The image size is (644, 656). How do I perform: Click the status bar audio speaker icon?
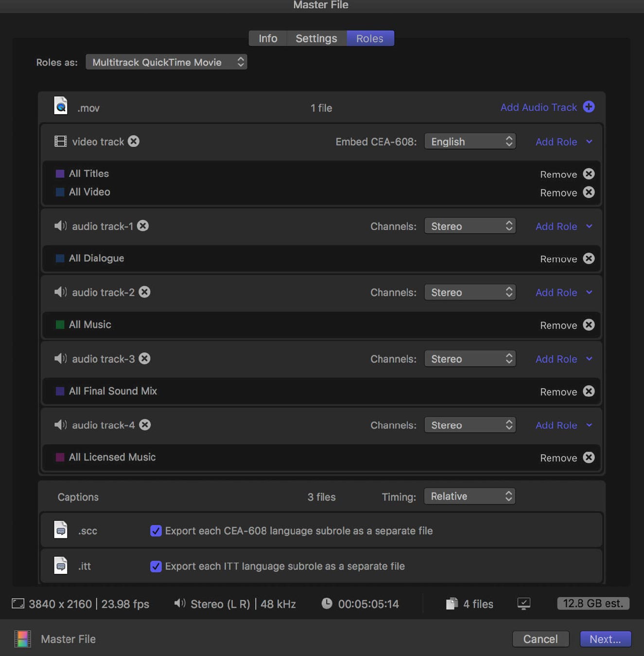pos(180,603)
